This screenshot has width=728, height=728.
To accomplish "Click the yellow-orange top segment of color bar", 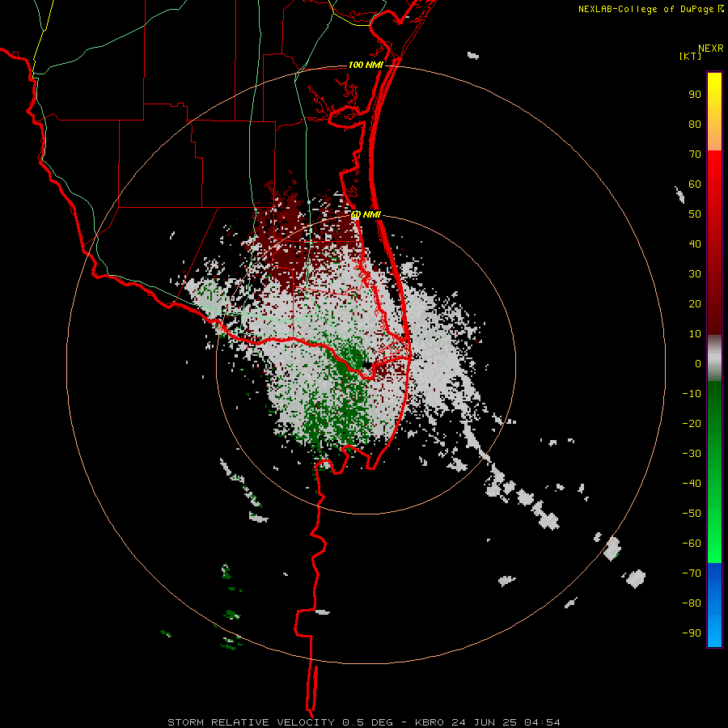I will 714,112.
